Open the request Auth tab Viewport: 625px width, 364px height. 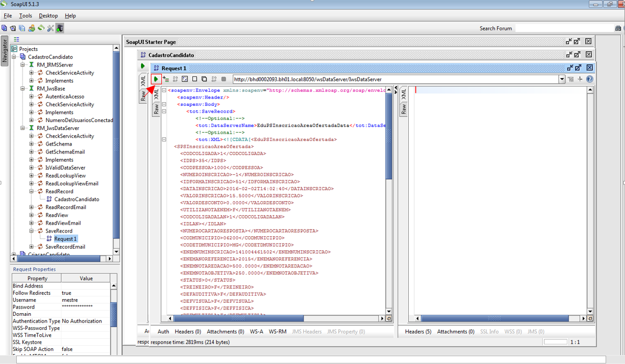click(163, 332)
